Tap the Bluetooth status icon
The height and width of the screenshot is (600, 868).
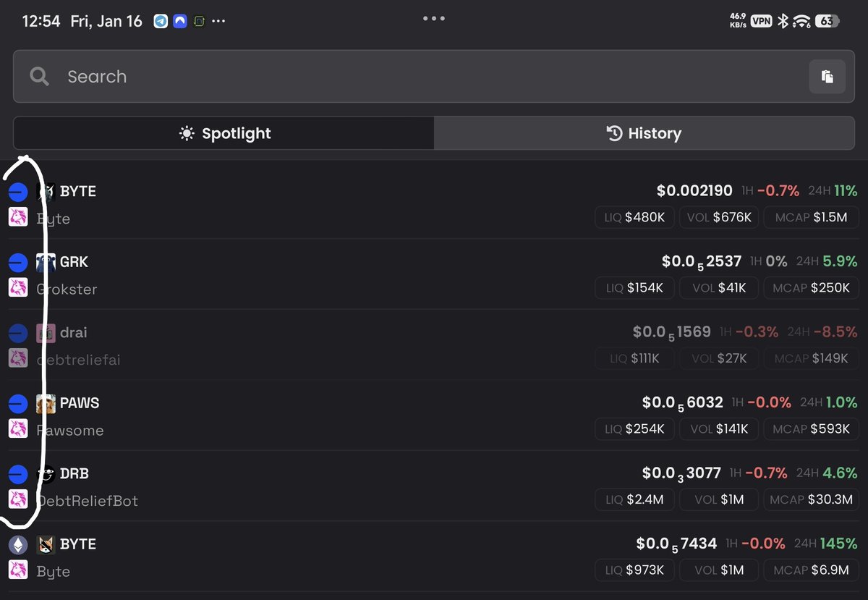(x=782, y=21)
